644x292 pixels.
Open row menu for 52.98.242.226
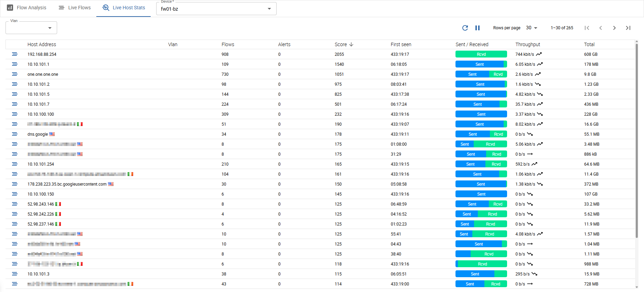14,214
